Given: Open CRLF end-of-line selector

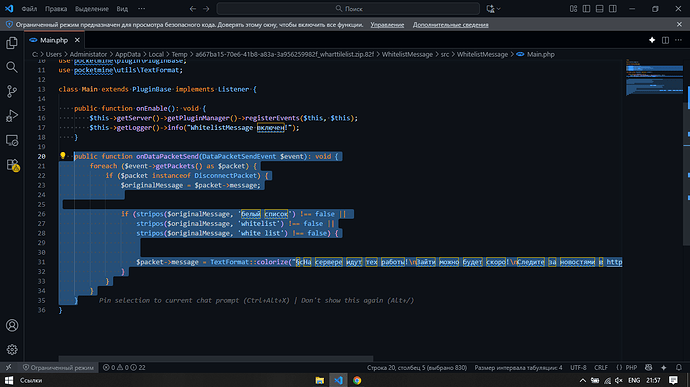Looking at the screenshot, I should point(601,367).
